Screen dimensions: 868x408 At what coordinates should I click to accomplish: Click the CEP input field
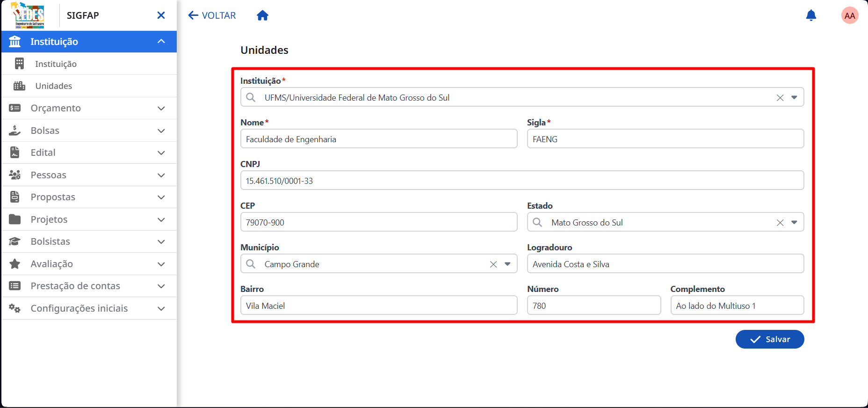pyautogui.click(x=379, y=222)
